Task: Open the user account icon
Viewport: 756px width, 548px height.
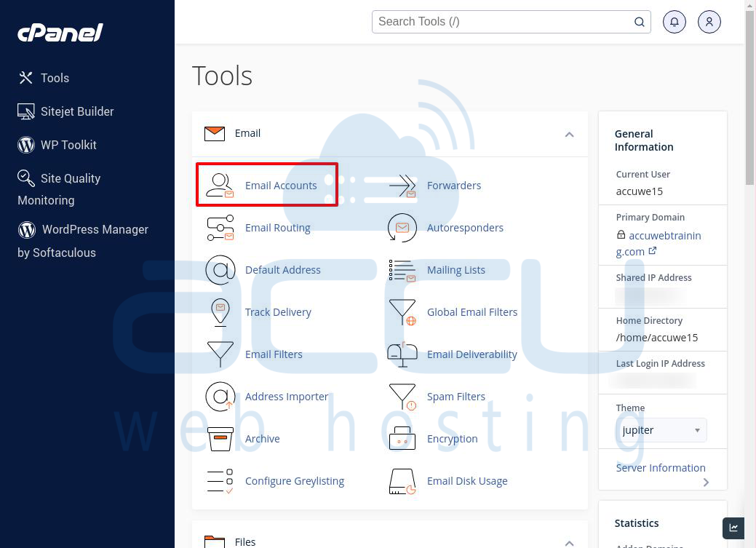Action: (x=709, y=22)
